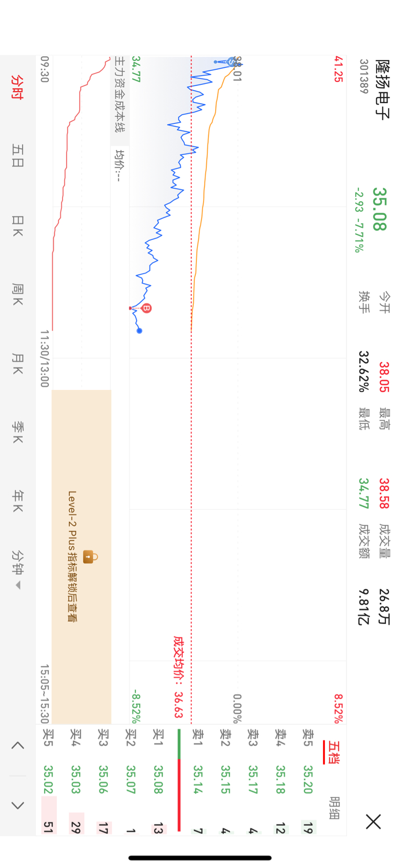Tap the red B buy marker
The width and height of the screenshot is (400, 868).
[147, 309]
